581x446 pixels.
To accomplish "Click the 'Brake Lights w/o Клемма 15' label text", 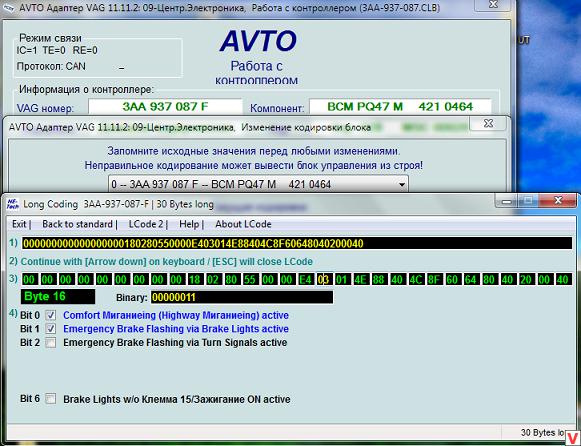I will point(127,399).
